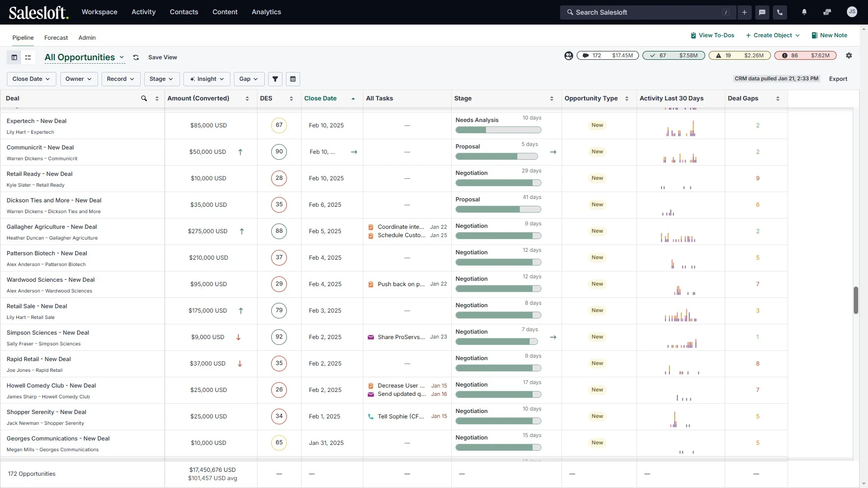Open the messages chat icon in top bar

[762, 12]
